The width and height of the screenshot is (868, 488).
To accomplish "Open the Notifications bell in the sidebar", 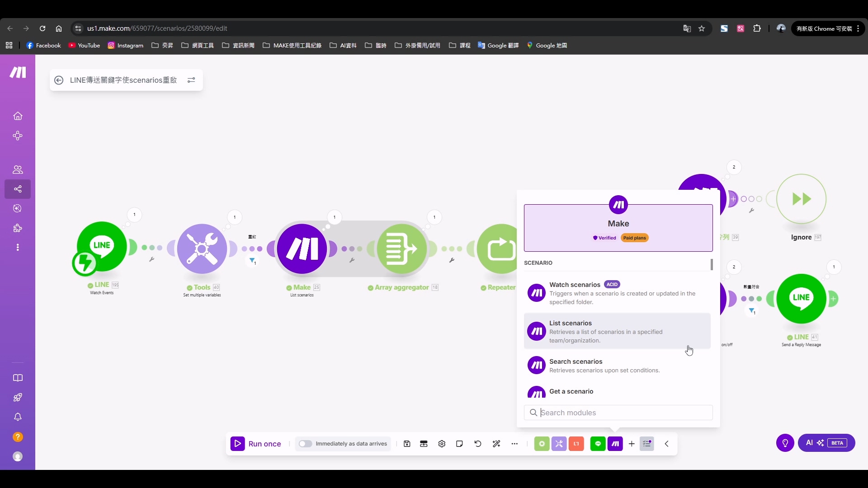I will (18, 417).
